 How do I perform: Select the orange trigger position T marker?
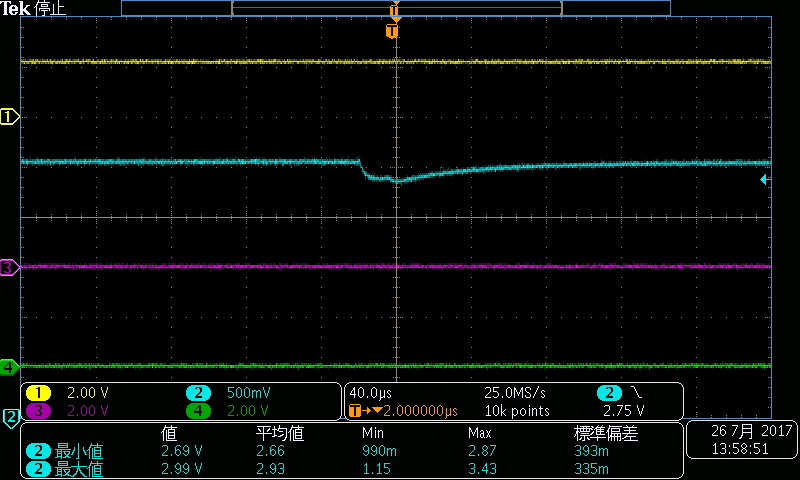(x=392, y=31)
